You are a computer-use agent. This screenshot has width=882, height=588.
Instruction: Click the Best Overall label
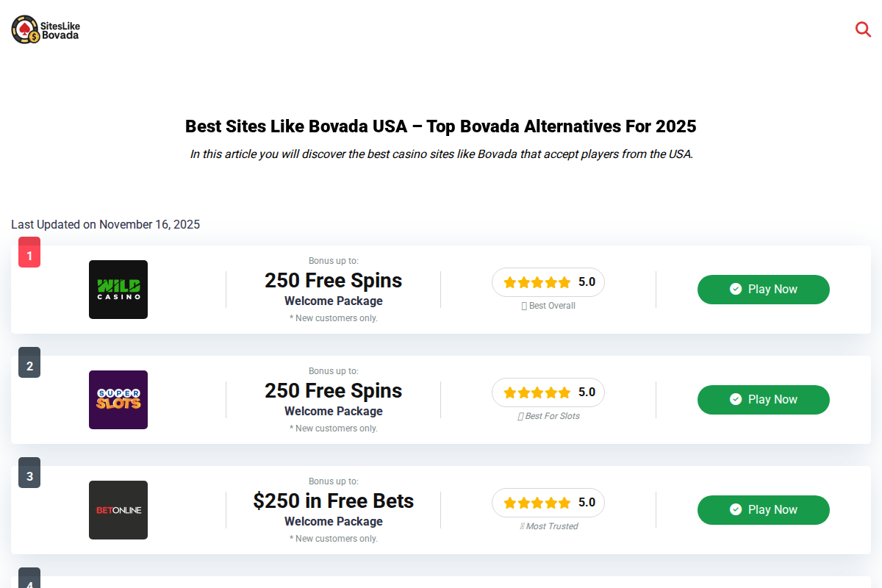pos(548,306)
